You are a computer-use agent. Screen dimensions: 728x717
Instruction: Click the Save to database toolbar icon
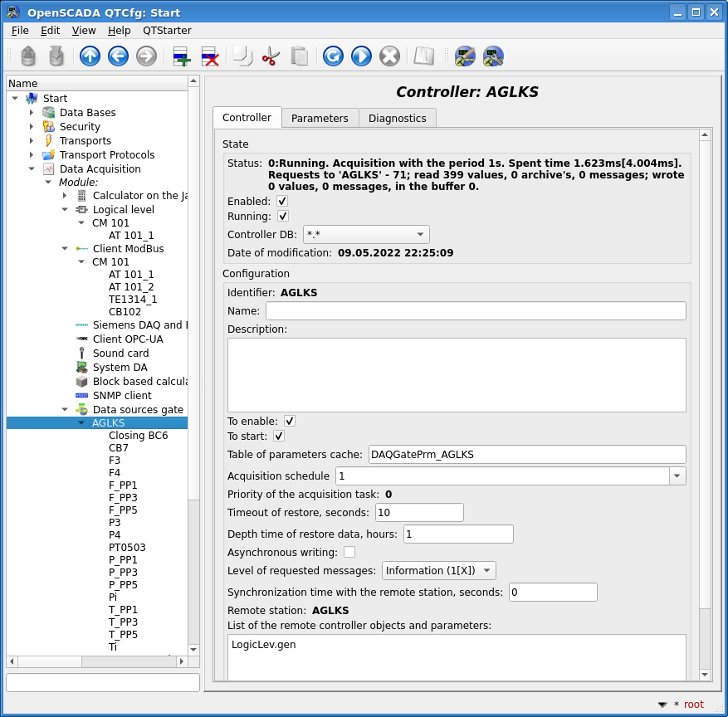56,56
